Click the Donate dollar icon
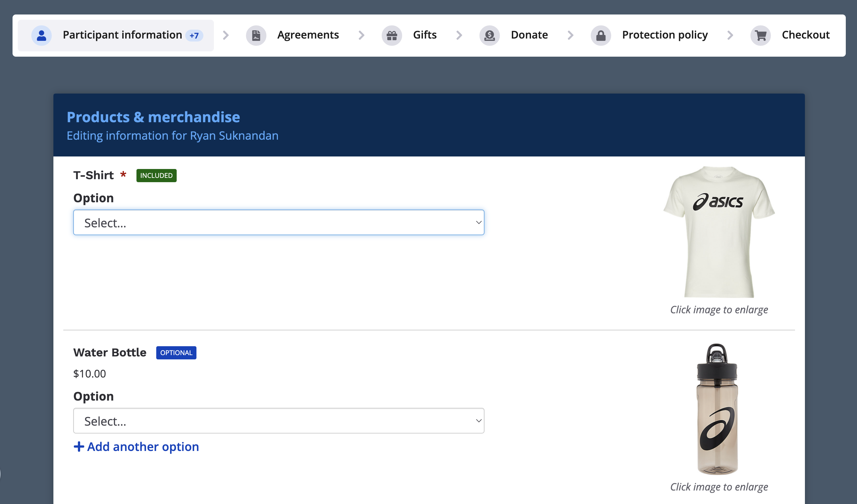This screenshot has height=504, width=857. (489, 35)
